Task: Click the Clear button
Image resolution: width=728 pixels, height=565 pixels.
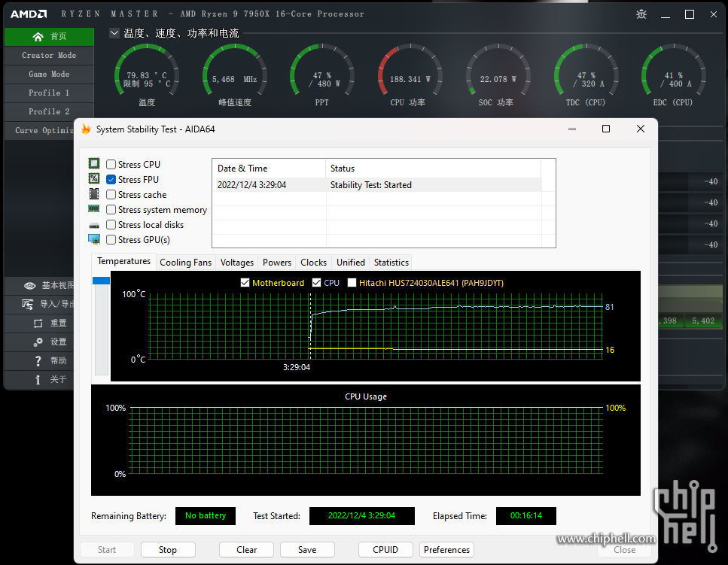Action: (246, 550)
